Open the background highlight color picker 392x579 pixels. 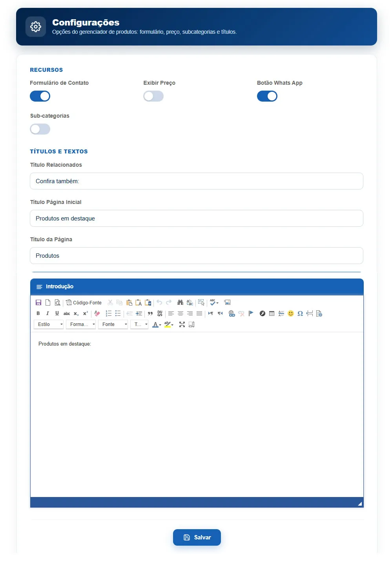coord(169,324)
